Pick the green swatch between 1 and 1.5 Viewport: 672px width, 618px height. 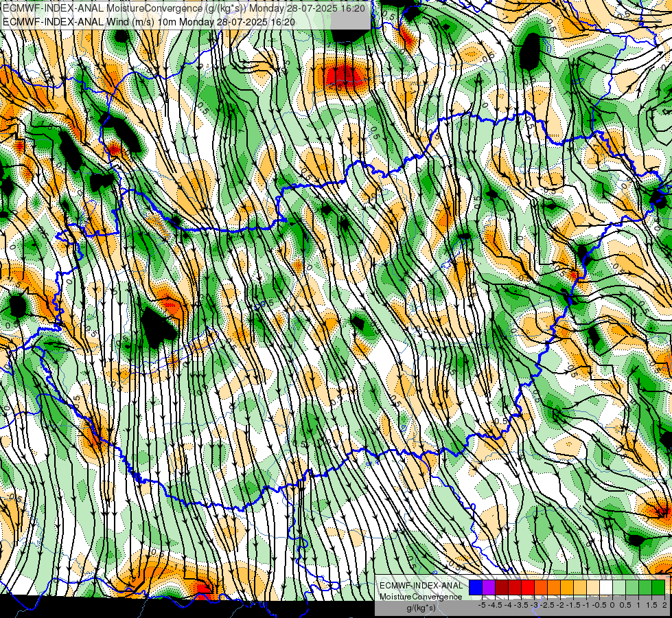tap(645, 588)
